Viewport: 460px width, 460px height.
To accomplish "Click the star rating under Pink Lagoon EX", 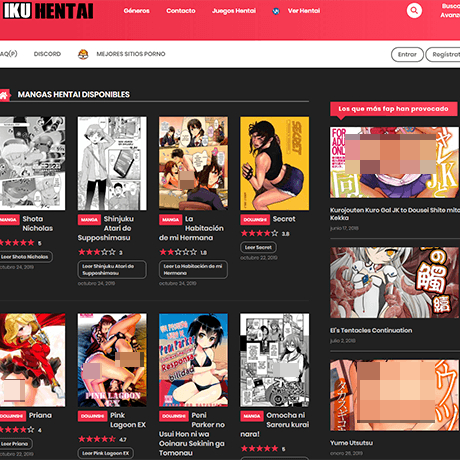I will pos(97,439).
